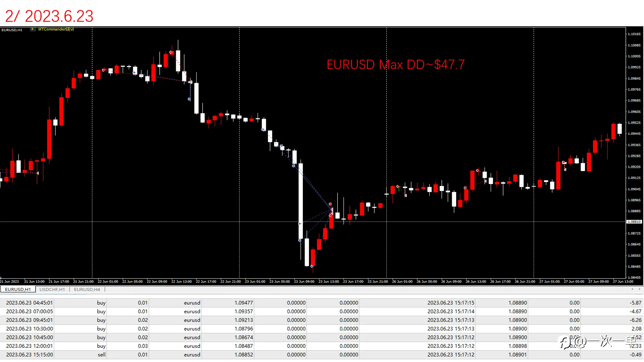Select the current price marker 1.08810
Screen dimensions: 644x362
pos(634,222)
